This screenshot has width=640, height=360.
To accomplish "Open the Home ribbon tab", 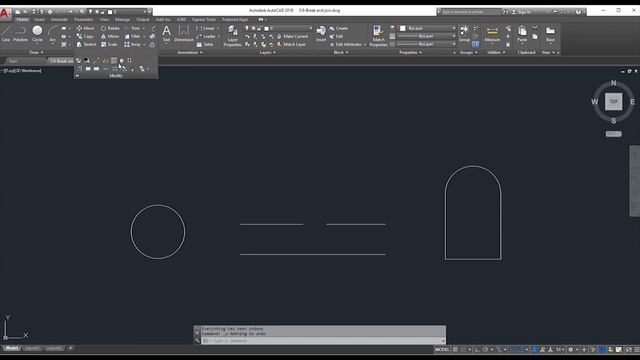I will tap(22, 19).
